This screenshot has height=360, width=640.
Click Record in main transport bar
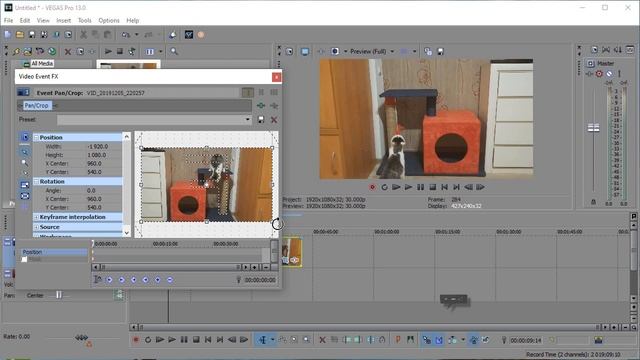136,340
